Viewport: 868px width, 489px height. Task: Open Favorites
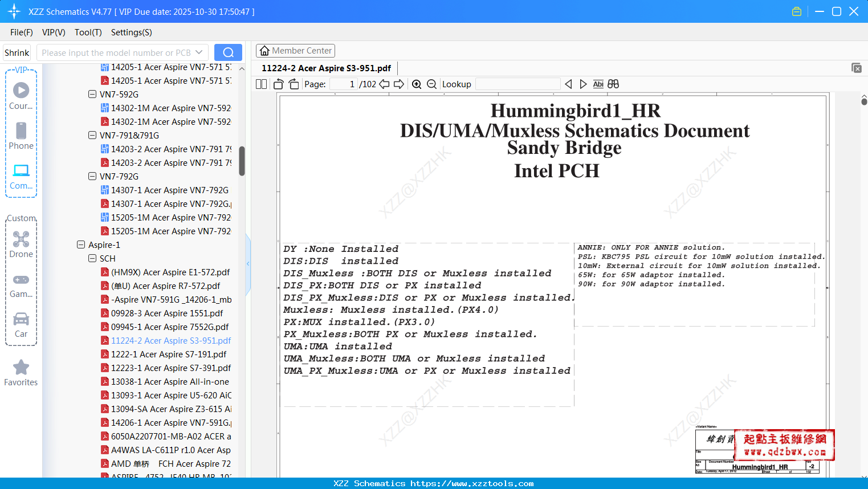coord(21,373)
